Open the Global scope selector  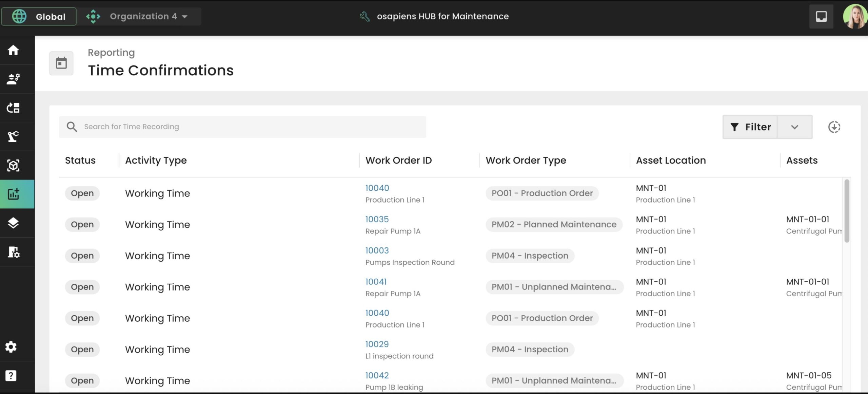click(x=39, y=16)
